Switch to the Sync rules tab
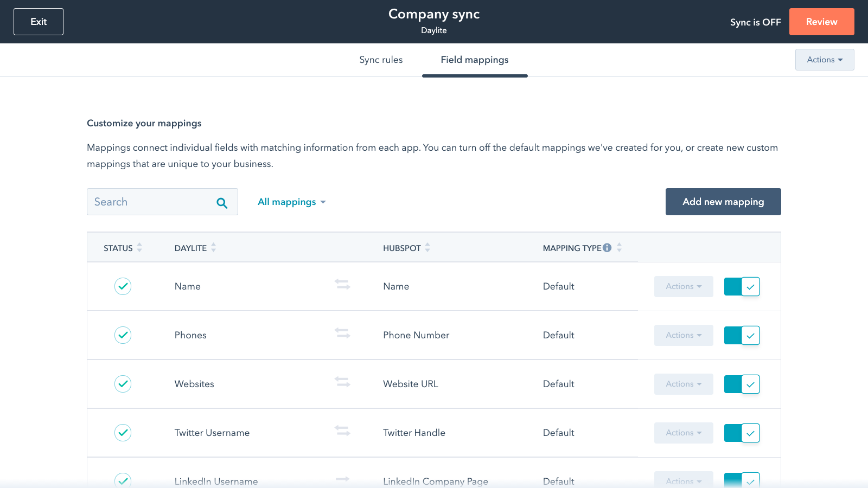This screenshot has height=488, width=868. (x=381, y=60)
